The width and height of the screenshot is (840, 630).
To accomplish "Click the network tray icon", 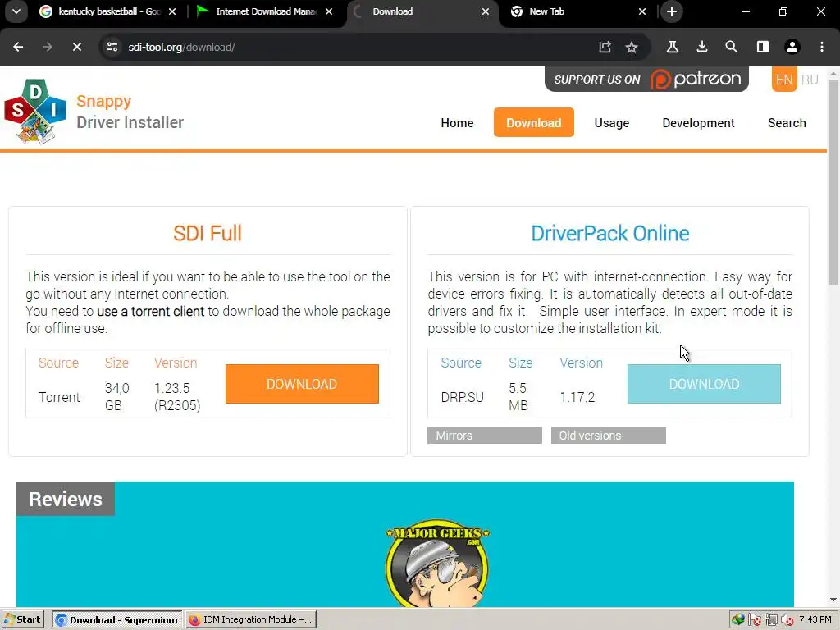I will pyautogui.click(x=771, y=620).
